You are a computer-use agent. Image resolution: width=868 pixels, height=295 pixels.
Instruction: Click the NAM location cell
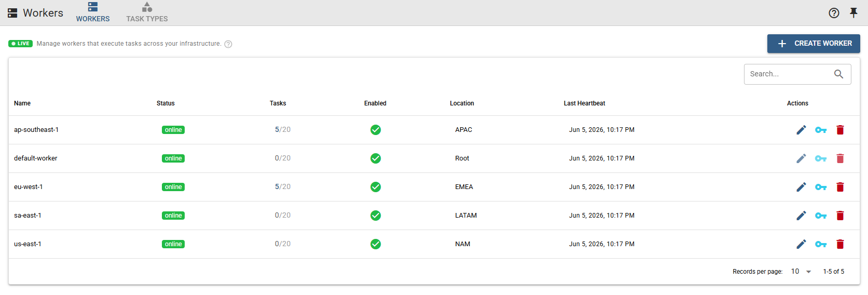click(x=463, y=244)
